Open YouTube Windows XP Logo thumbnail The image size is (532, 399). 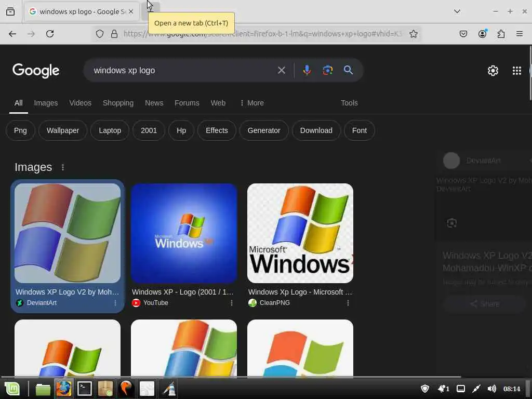point(184,233)
